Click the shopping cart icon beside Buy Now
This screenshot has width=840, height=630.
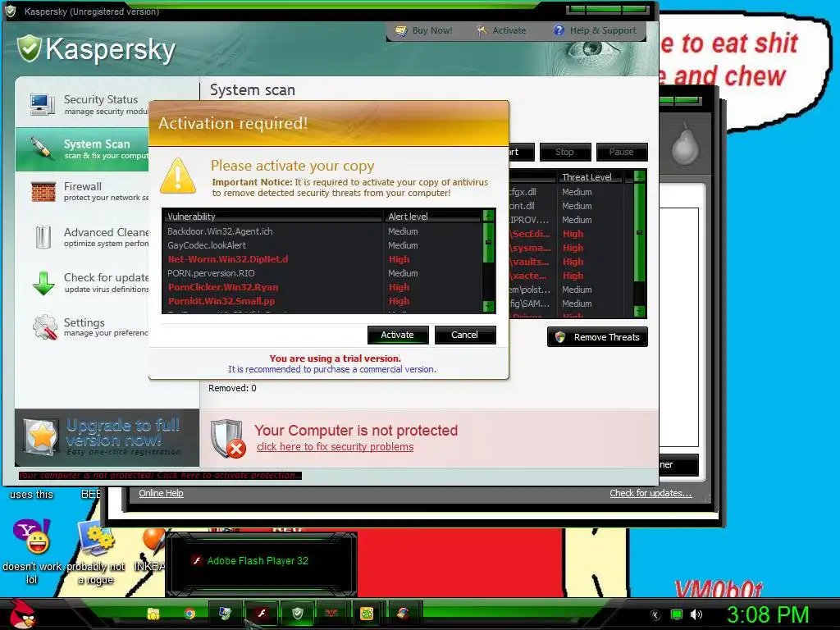(x=401, y=30)
